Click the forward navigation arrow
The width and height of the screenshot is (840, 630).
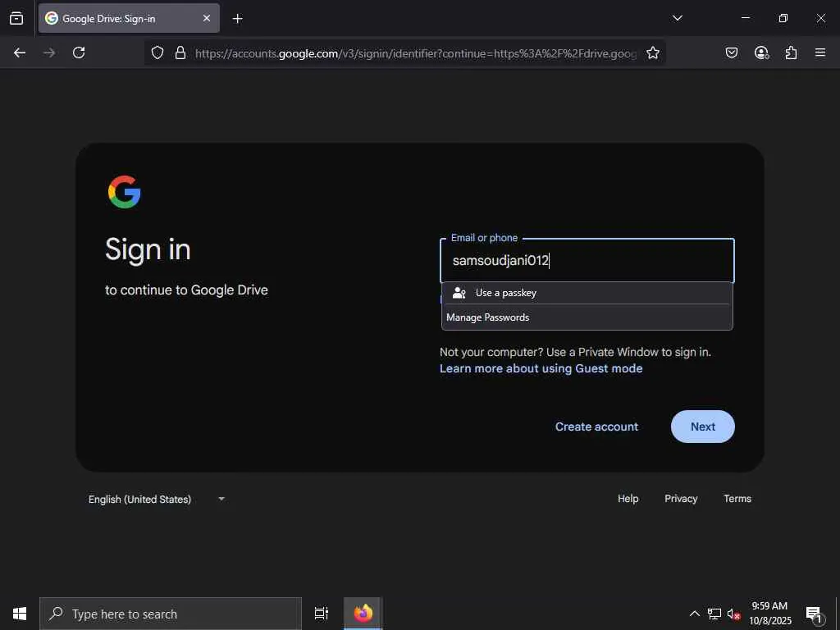49,52
